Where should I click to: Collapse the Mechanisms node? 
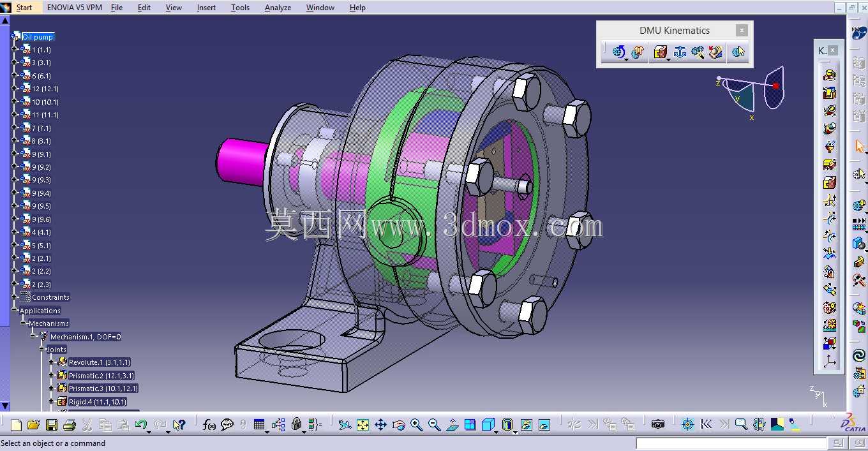coord(24,323)
